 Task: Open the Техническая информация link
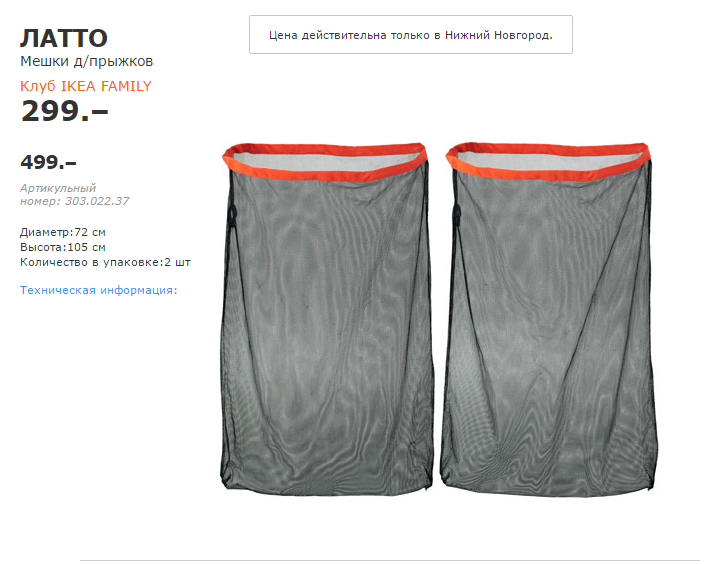pyautogui.click(x=98, y=290)
